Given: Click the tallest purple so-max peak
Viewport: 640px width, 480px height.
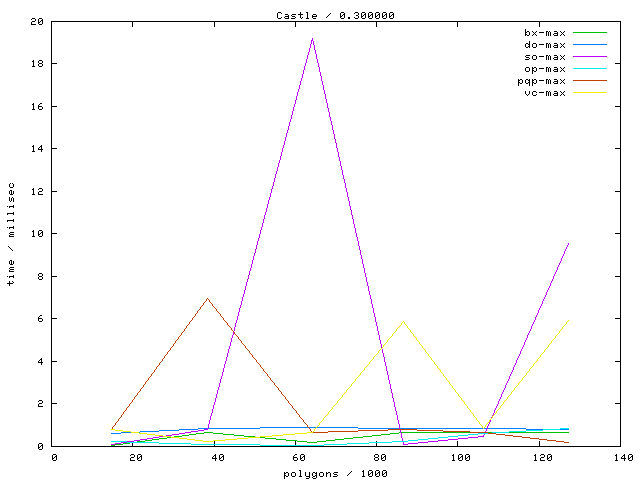Looking at the screenshot, I should [x=312, y=39].
